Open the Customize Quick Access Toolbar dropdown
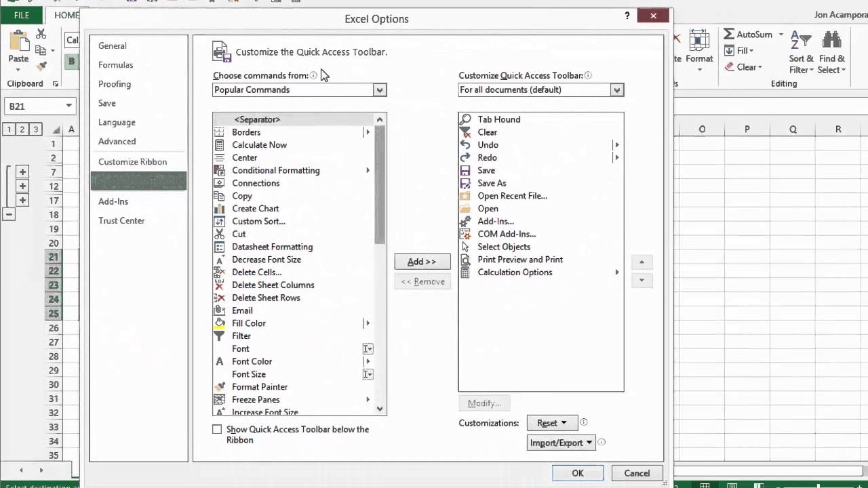 (x=616, y=90)
